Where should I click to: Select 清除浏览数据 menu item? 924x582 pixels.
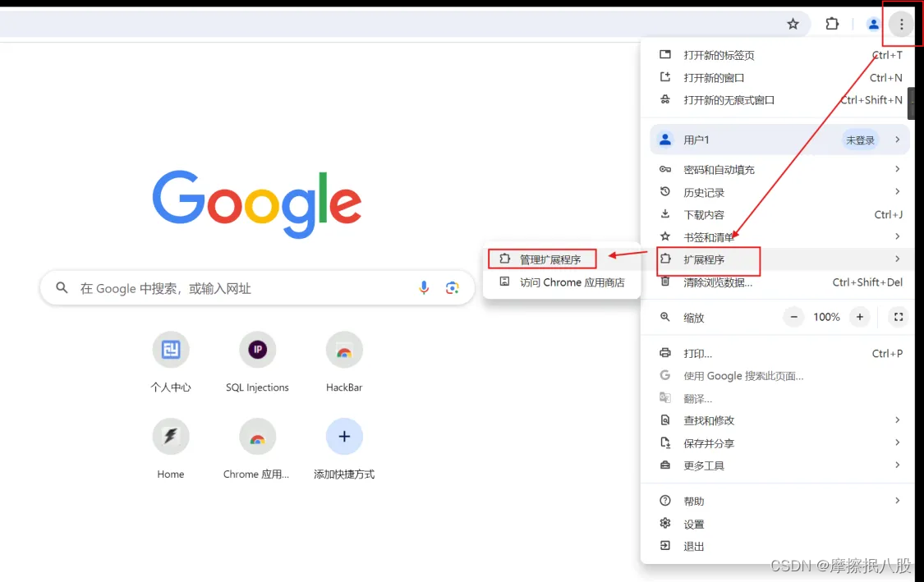779,282
